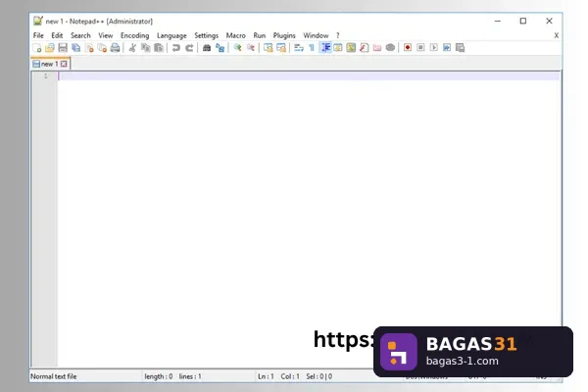Open the Replace toolbar icon
Image resolution: width=588 pixels, height=392 pixels.
[x=220, y=48]
